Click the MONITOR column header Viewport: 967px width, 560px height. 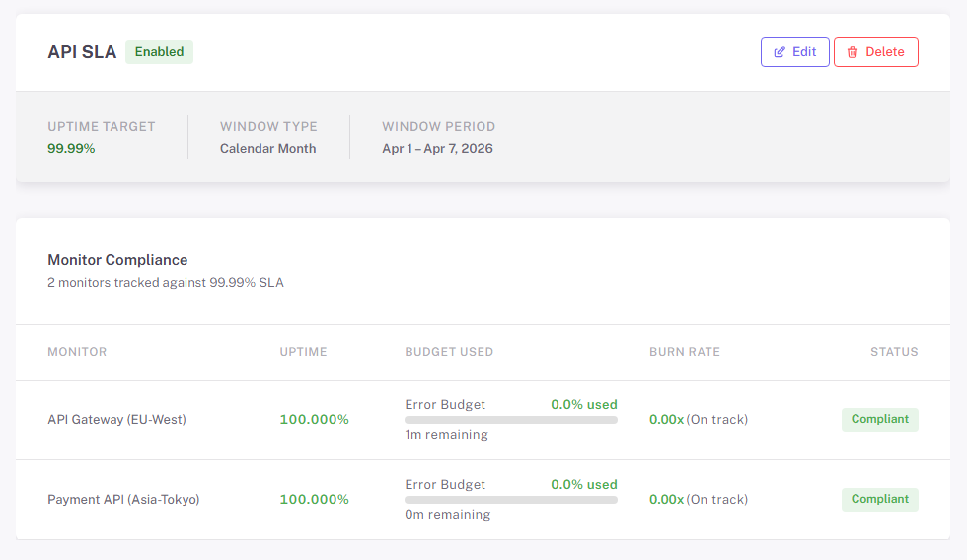tap(77, 352)
